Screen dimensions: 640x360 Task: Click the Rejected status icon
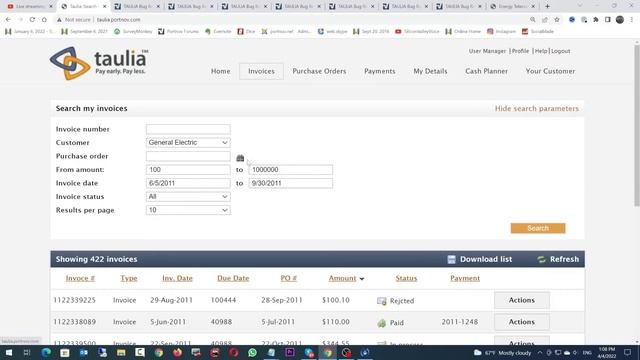(x=382, y=301)
